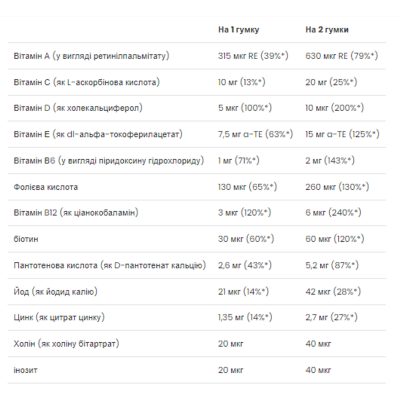Click the 7,5 мг α-TE (63%*) value

coord(256,134)
